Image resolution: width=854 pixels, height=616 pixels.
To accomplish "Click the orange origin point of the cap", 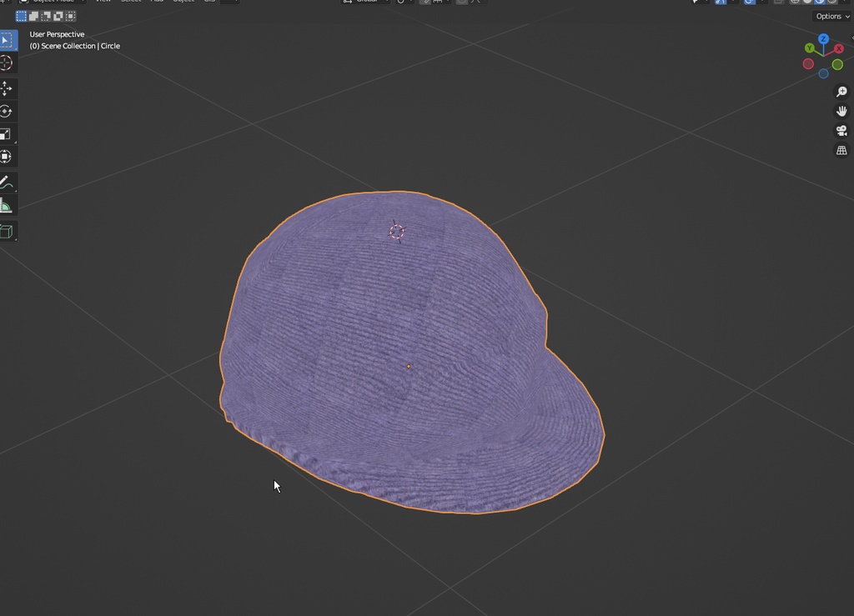I will [409, 366].
